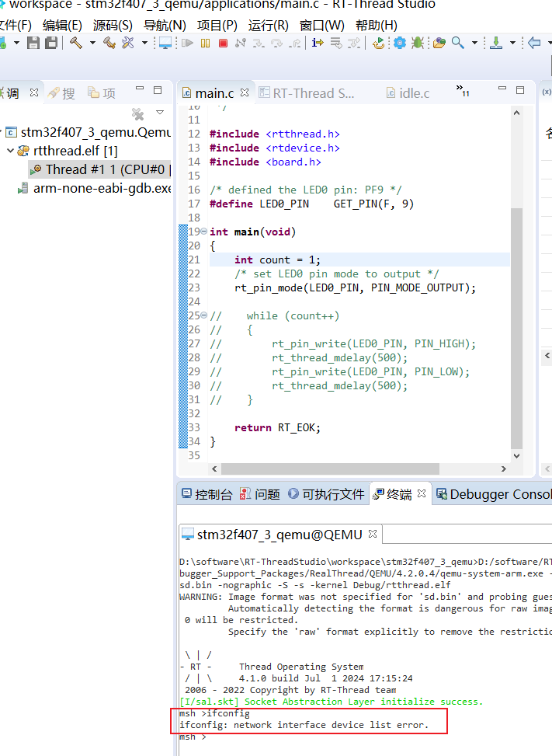Close the stm32f407_3_qemu@QEMU terminal tab

point(373,534)
